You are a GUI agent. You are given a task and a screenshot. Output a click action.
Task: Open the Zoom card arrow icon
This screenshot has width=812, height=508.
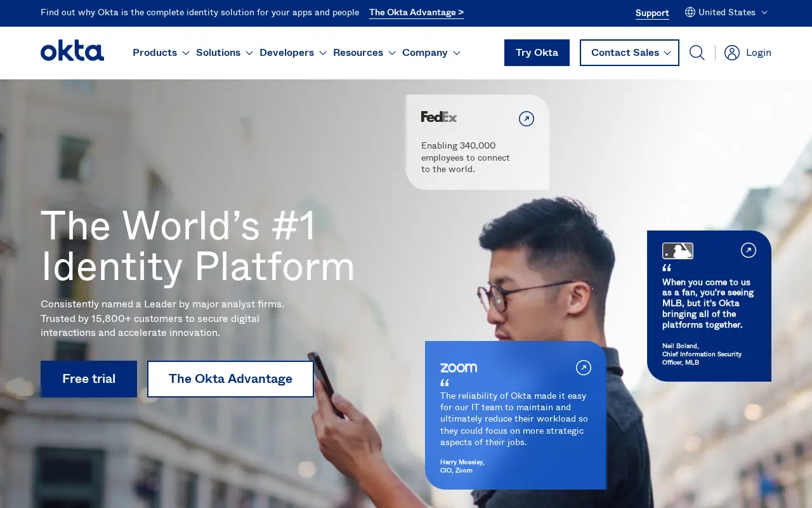584,368
